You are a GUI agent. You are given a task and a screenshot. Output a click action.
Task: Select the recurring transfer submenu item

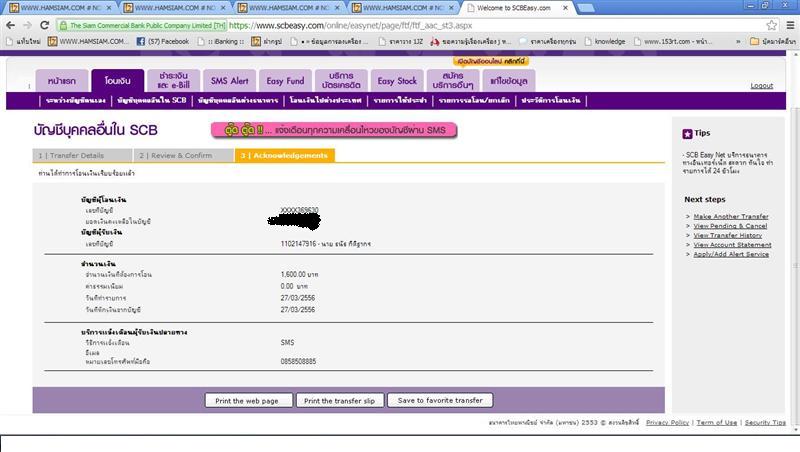pyautogui.click(x=400, y=101)
